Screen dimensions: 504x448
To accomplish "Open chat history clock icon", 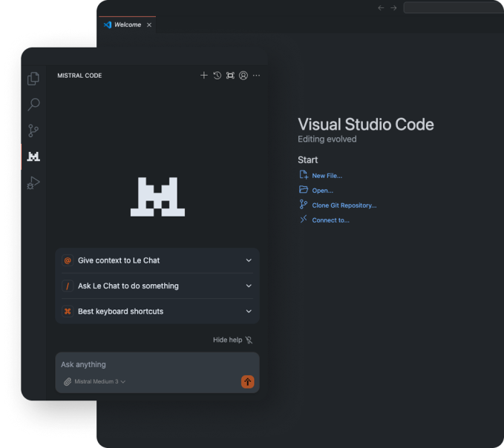I will pyautogui.click(x=217, y=76).
